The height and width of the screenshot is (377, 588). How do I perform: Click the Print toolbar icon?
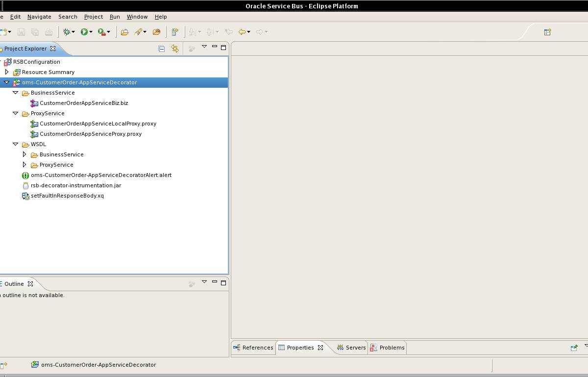pyautogui.click(x=49, y=32)
